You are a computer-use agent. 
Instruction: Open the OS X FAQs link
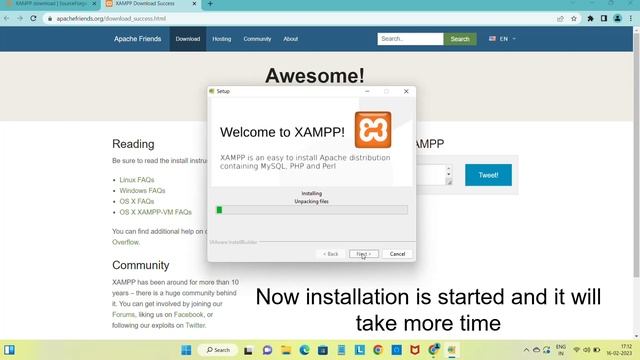(x=137, y=201)
